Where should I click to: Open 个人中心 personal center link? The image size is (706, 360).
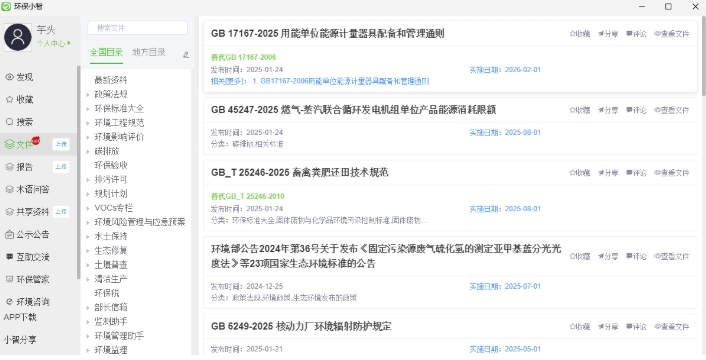coord(54,44)
